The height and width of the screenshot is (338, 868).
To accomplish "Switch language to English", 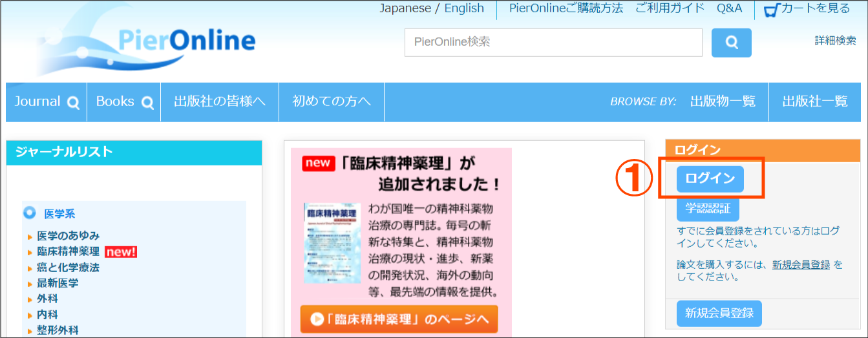I will (x=464, y=8).
